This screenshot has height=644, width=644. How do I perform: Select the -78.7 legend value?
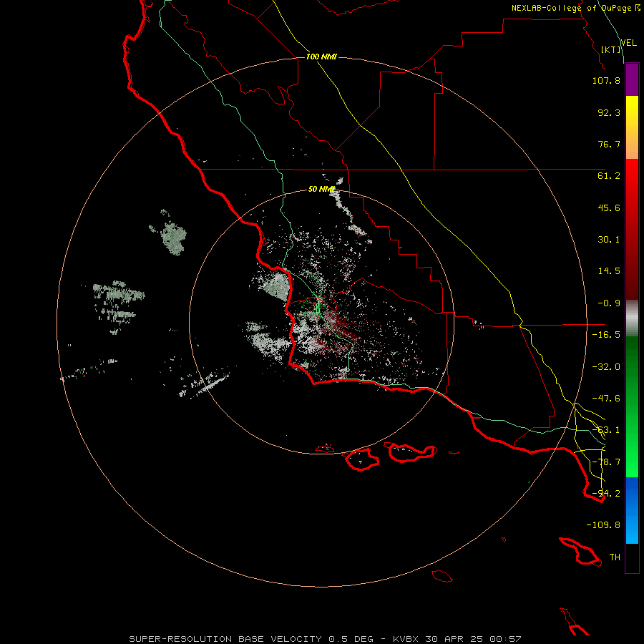[x=606, y=462]
